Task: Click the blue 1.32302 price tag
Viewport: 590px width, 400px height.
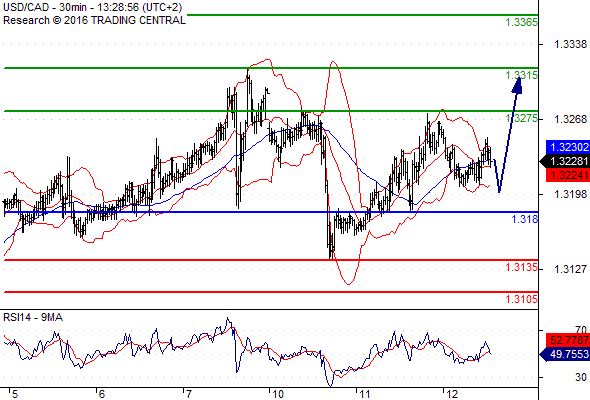Action: click(x=568, y=147)
